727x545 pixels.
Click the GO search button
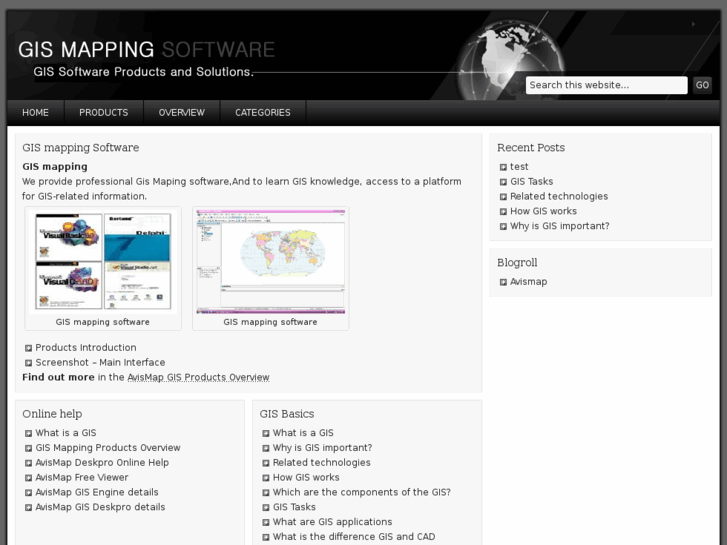[x=702, y=85]
